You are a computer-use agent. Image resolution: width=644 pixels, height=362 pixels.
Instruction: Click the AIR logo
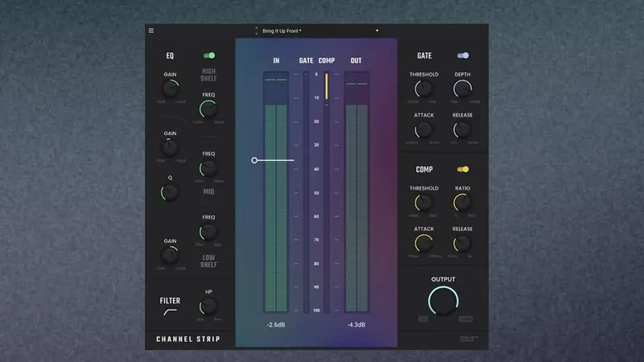point(469,339)
